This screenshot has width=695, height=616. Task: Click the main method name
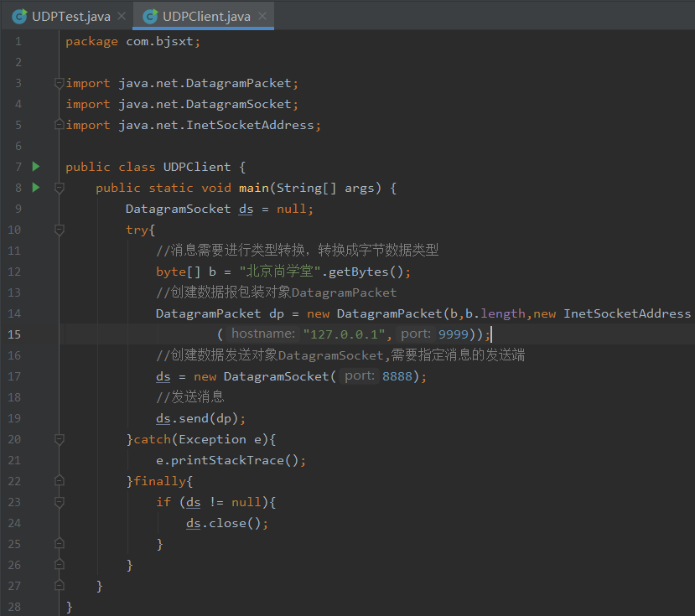pos(253,188)
